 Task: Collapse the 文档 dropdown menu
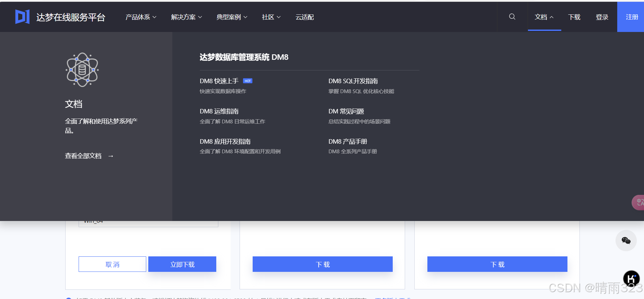click(544, 17)
